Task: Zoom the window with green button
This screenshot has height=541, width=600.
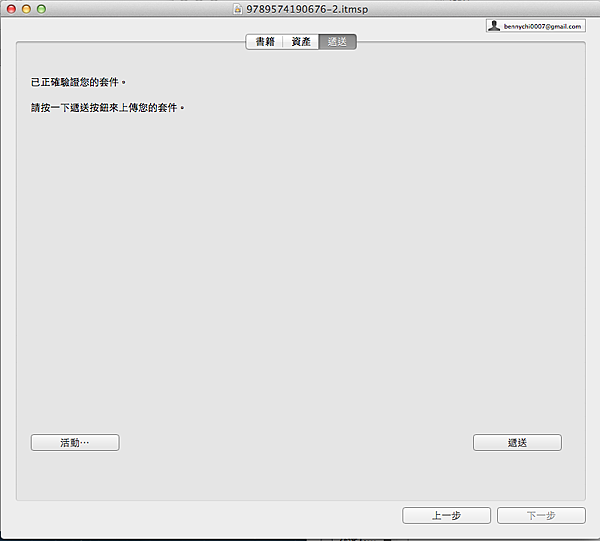Action: tap(41, 9)
